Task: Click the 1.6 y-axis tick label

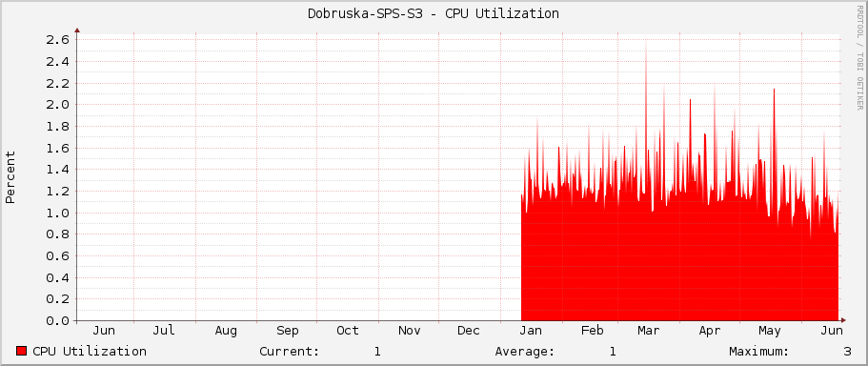Action: tap(57, 148)
